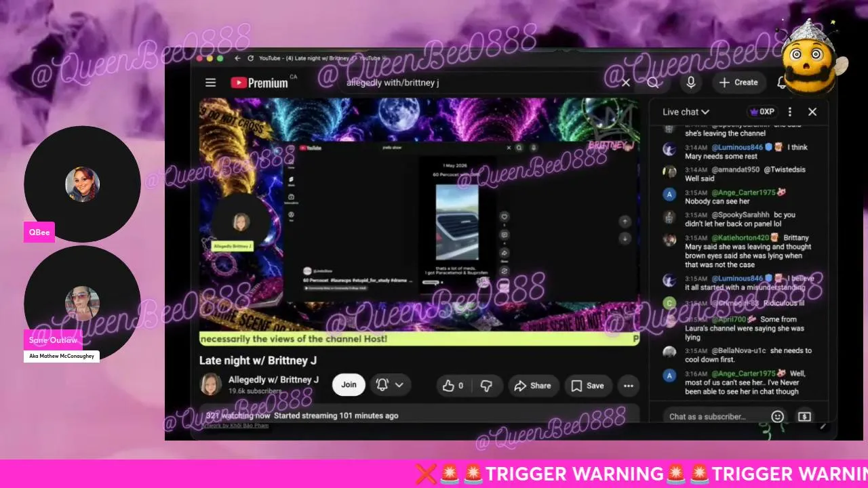Open @Luminous846's 'Mary needs some rest' message
Screen dimensions: 868x488
(739, 152)
